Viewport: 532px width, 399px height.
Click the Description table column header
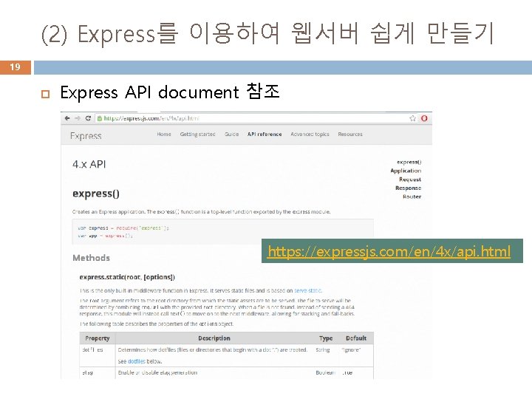[x=214, y=338]
